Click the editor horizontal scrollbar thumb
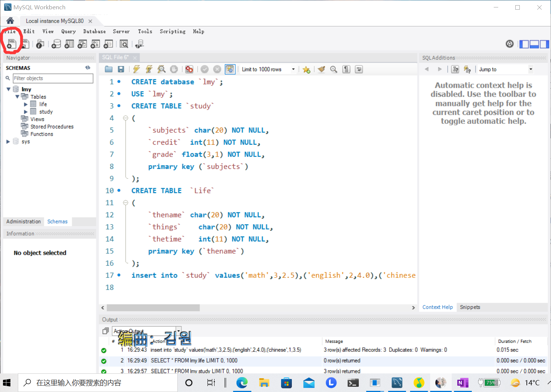 [x=153, y=308]
